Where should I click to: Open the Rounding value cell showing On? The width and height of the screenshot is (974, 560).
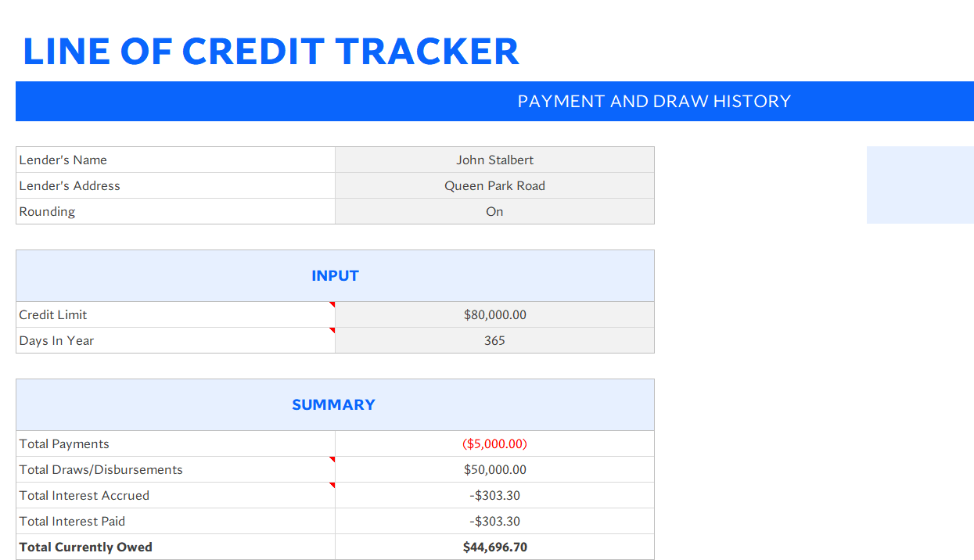494,211
